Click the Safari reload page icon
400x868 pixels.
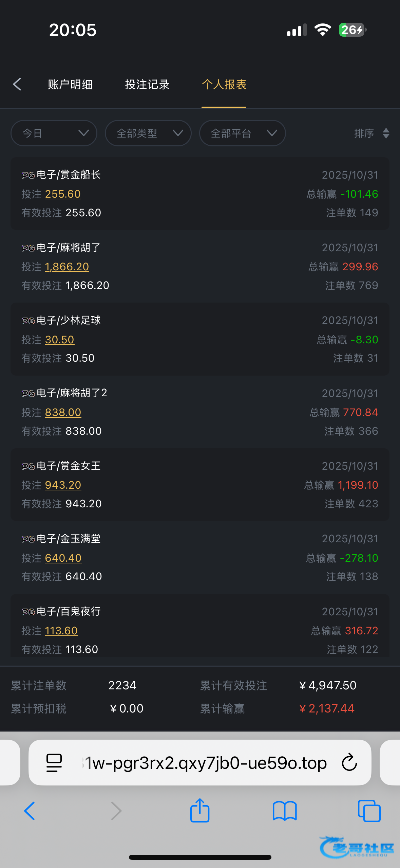pos(349,763)
